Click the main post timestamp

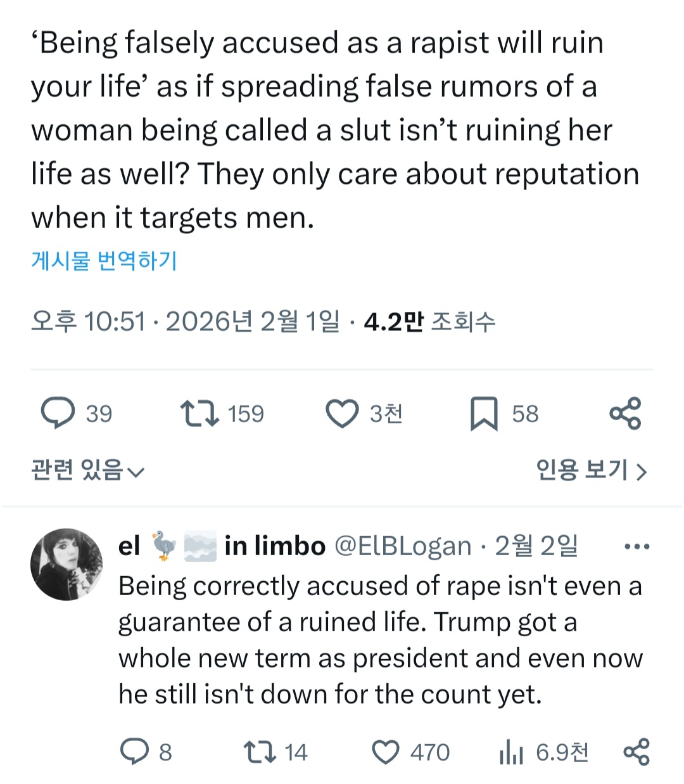tap(185, 322)
